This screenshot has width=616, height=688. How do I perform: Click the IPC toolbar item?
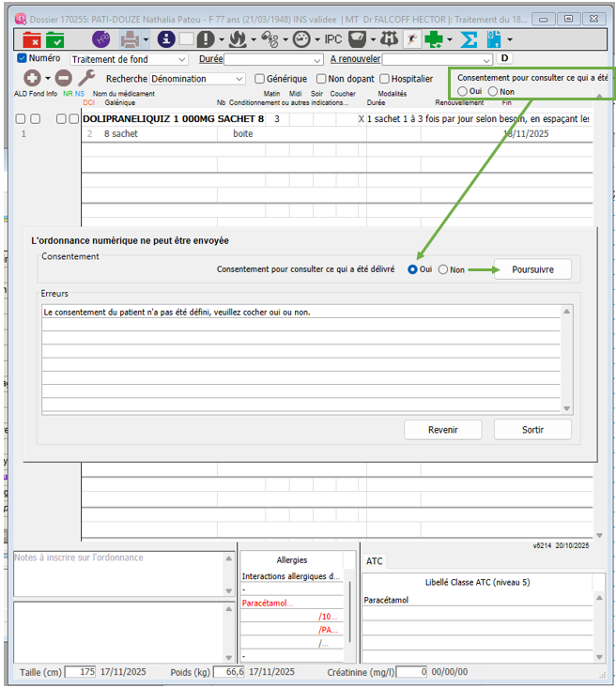click(x=333, y=39)
